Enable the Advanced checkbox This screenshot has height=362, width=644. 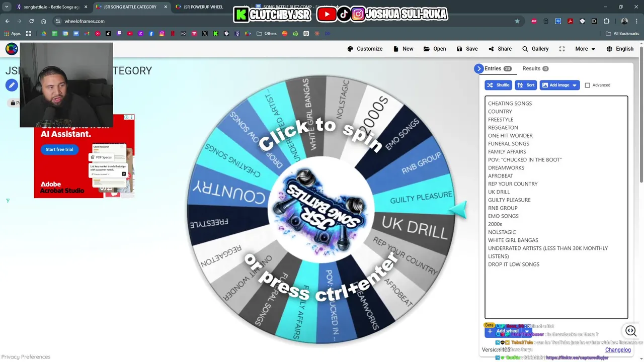click(587, 85)
